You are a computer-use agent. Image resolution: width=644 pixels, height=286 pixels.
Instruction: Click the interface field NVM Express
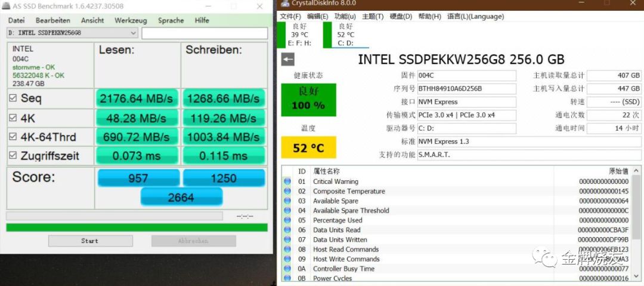(x=466, y=102)
